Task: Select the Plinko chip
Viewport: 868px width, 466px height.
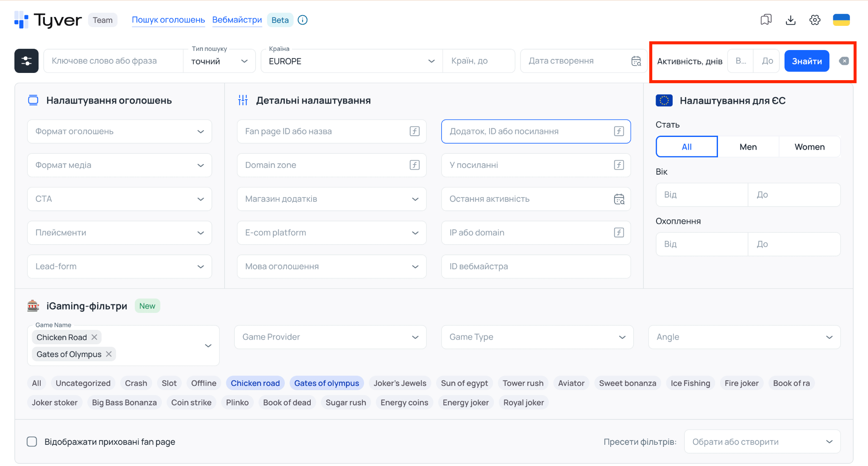Action: [x=237, y=403]
